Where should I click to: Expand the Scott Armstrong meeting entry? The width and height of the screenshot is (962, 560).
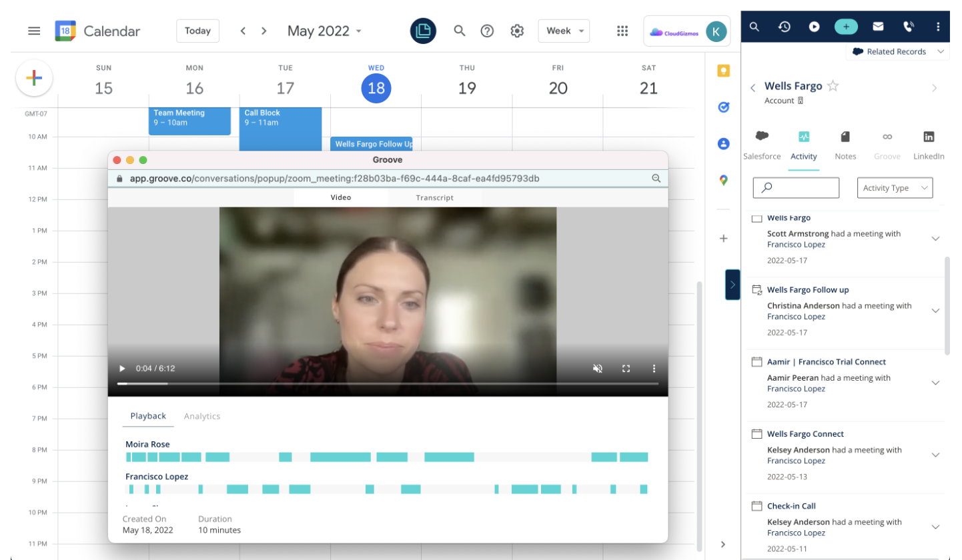coord(935,239)
